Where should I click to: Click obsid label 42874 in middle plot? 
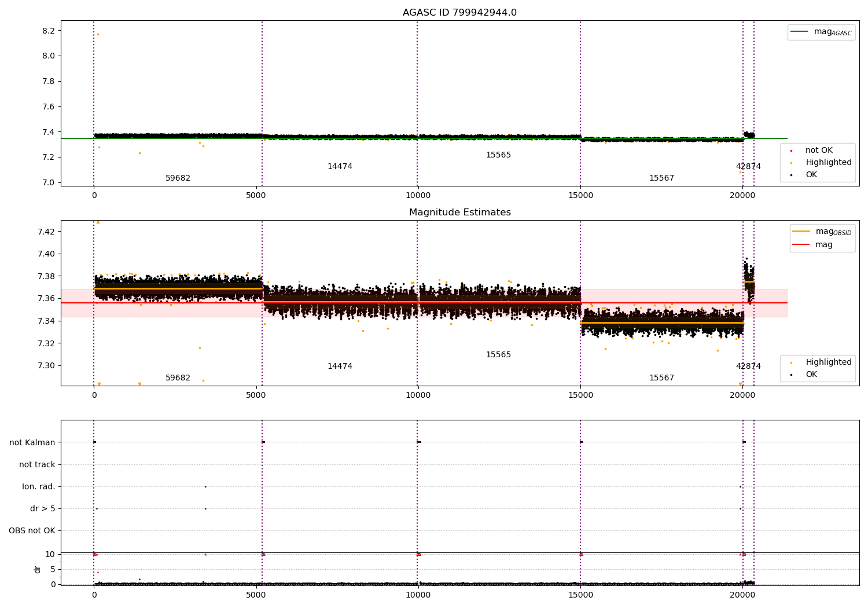tap(748, 367)
